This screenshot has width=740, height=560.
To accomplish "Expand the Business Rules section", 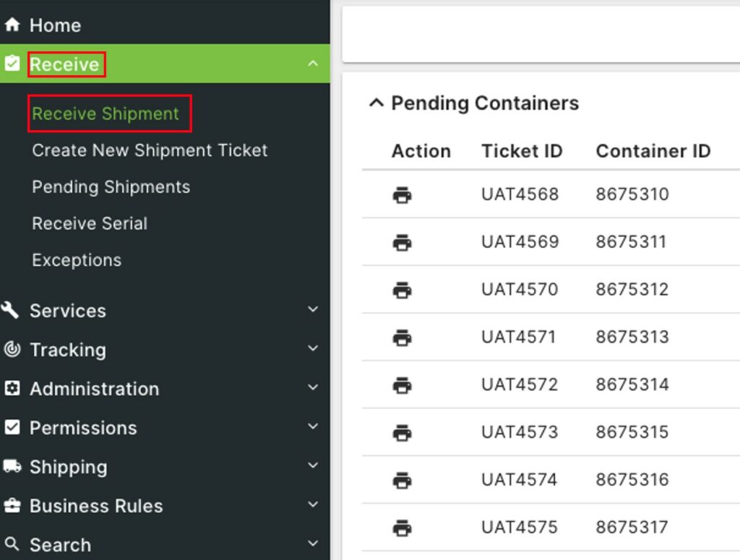I will coord(313,505).
